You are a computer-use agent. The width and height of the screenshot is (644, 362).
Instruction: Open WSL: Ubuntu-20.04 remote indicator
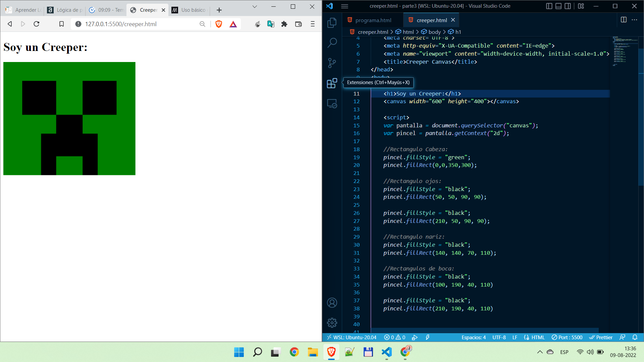pos(352,337)
